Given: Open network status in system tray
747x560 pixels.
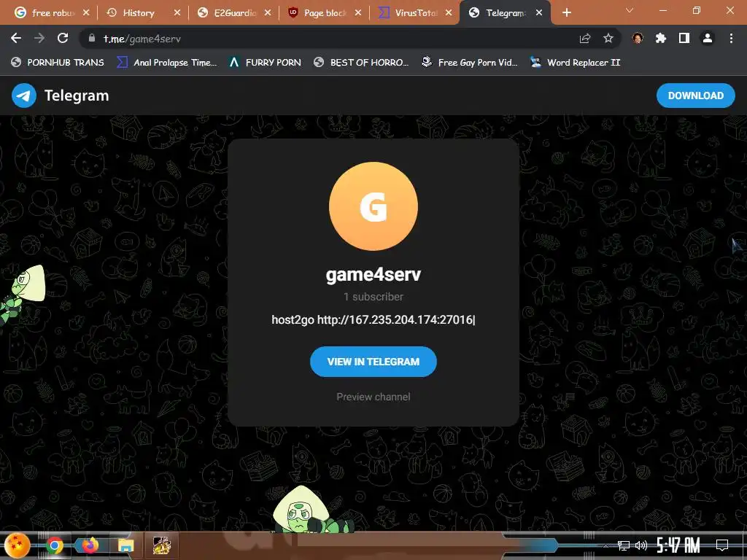Looking at the screenshot, I should (x=623, y=546).
